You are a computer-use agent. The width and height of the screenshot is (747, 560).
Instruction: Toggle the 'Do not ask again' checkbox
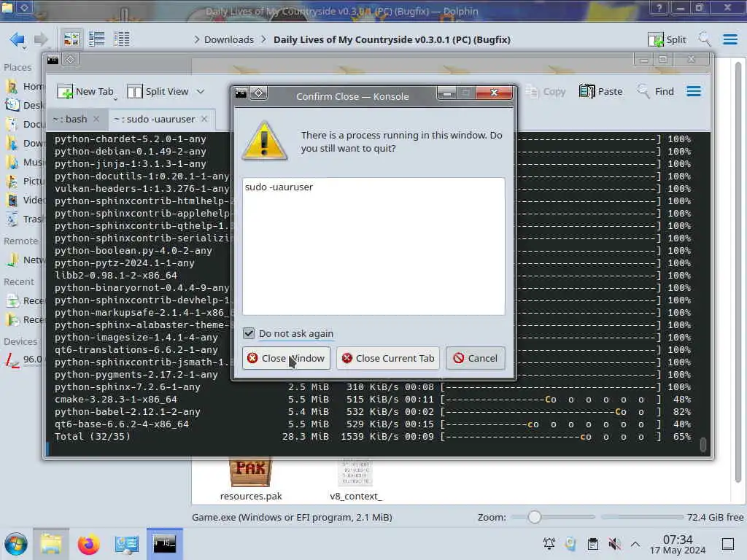pos(249,333)
